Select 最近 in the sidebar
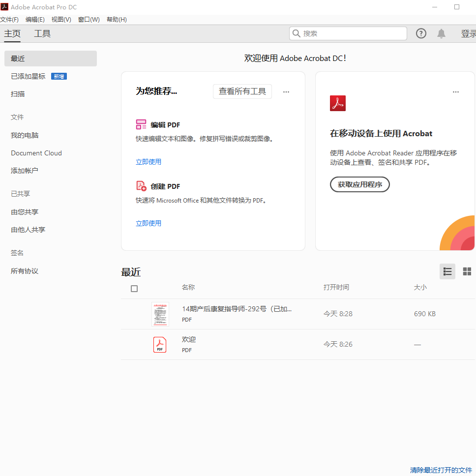 [50, 59]
